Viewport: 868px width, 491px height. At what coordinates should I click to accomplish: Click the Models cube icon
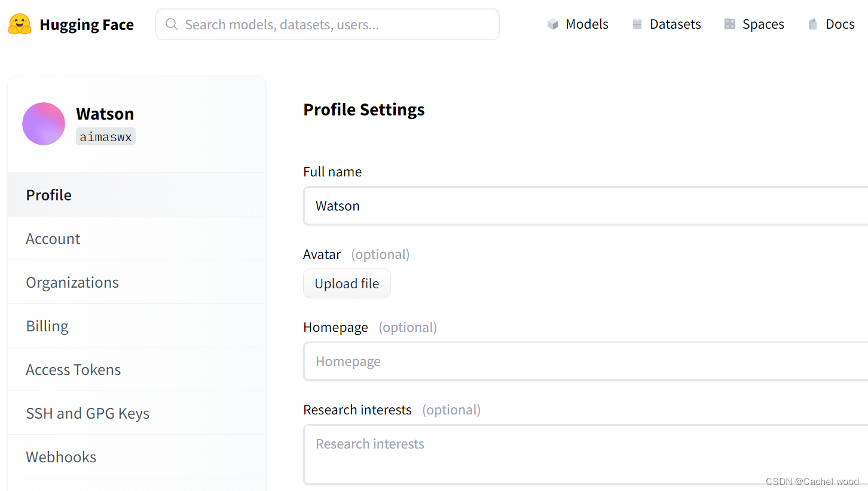tap(553, 25)
